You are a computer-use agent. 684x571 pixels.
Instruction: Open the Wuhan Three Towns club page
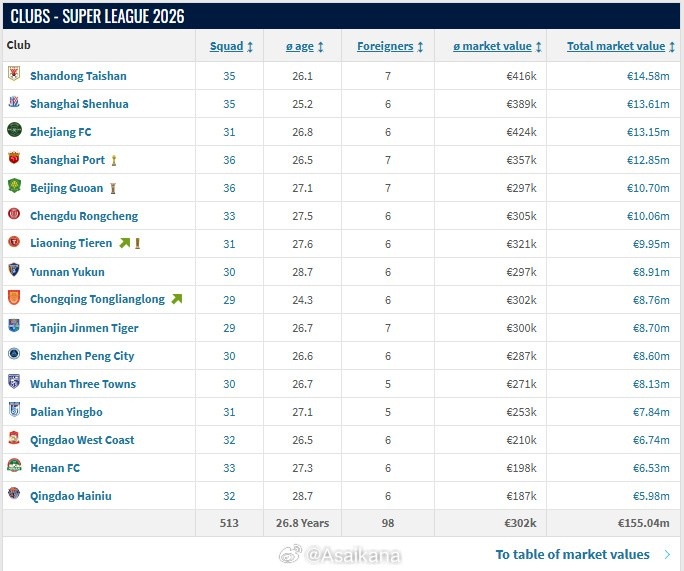[83, 384]
